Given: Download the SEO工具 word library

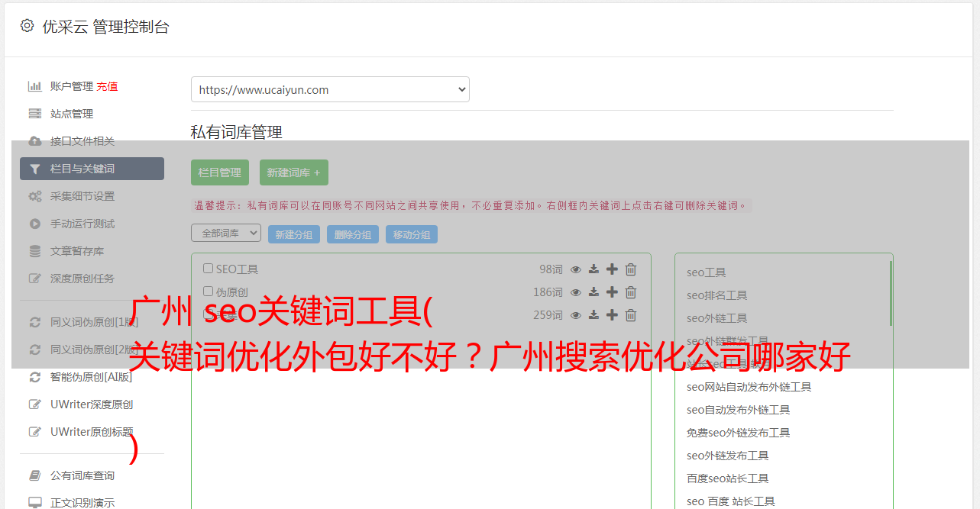Looking at the screenshot, I should coord(593,269).
